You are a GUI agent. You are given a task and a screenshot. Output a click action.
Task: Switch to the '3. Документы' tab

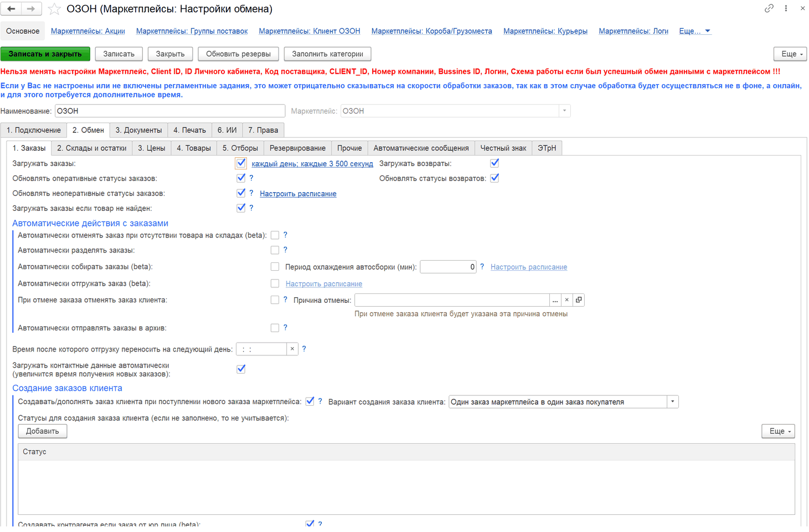[138, 130]
